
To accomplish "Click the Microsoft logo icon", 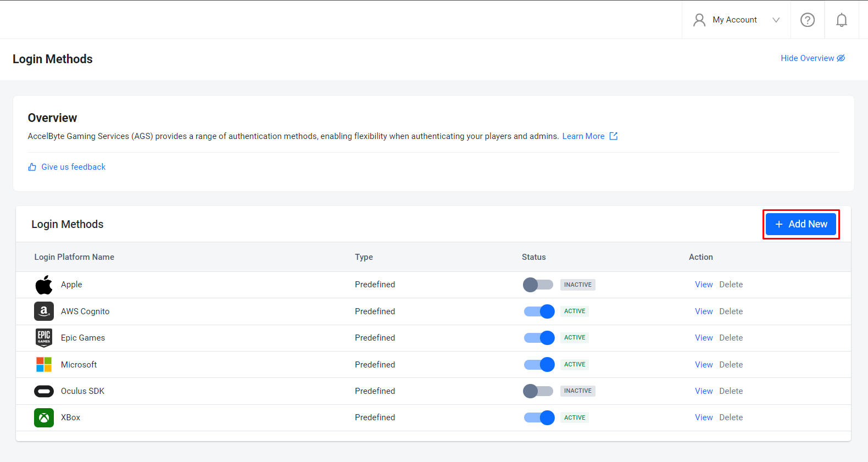I will pos(44,364).
